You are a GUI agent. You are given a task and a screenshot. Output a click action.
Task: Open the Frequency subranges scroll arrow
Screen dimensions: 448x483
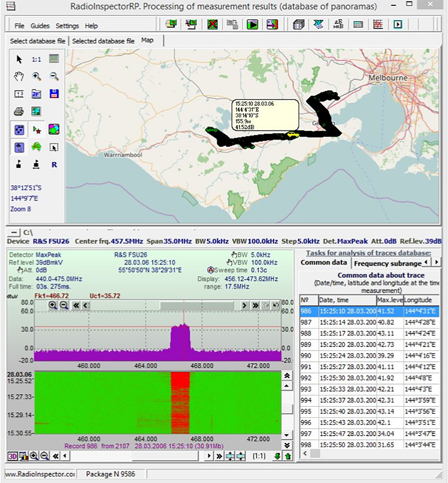pyautogui.click(x=437, y=262)
